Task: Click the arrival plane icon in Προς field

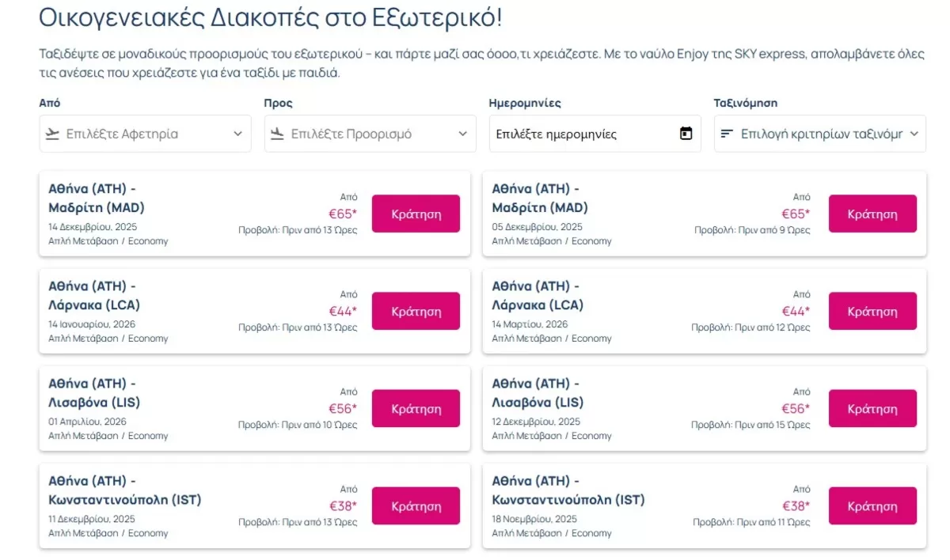Action: pos(278,134)
